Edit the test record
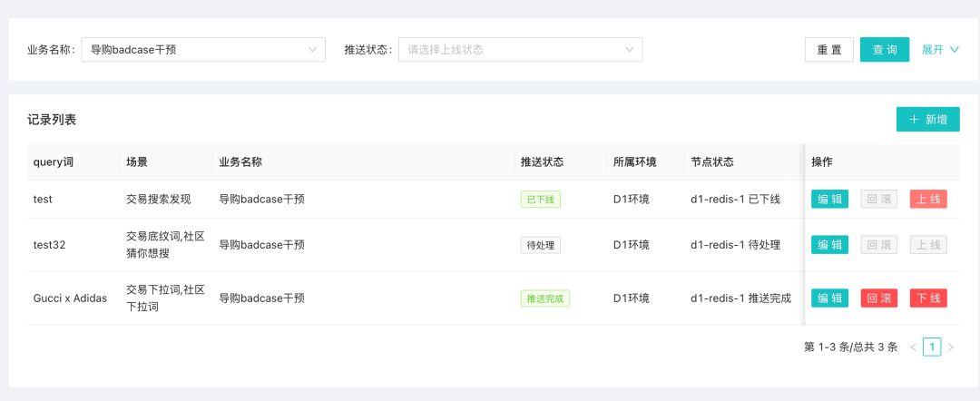The height and width of the screenshot is (401, 980). 830,199
